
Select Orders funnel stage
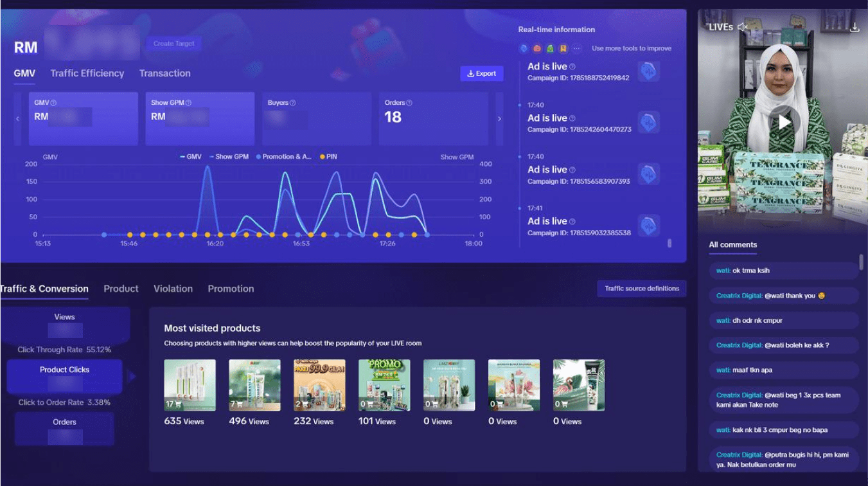coord(64,429)
